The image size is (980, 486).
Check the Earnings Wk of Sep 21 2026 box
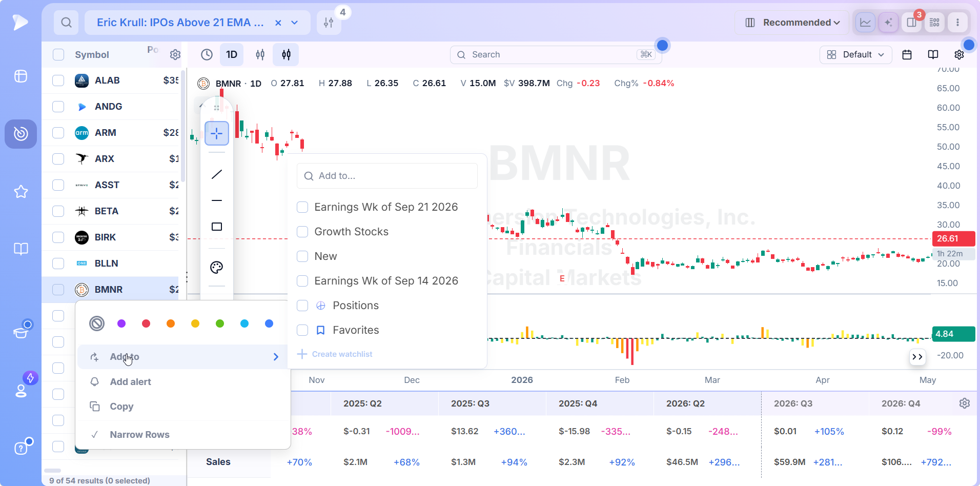(x=302, y=207)
